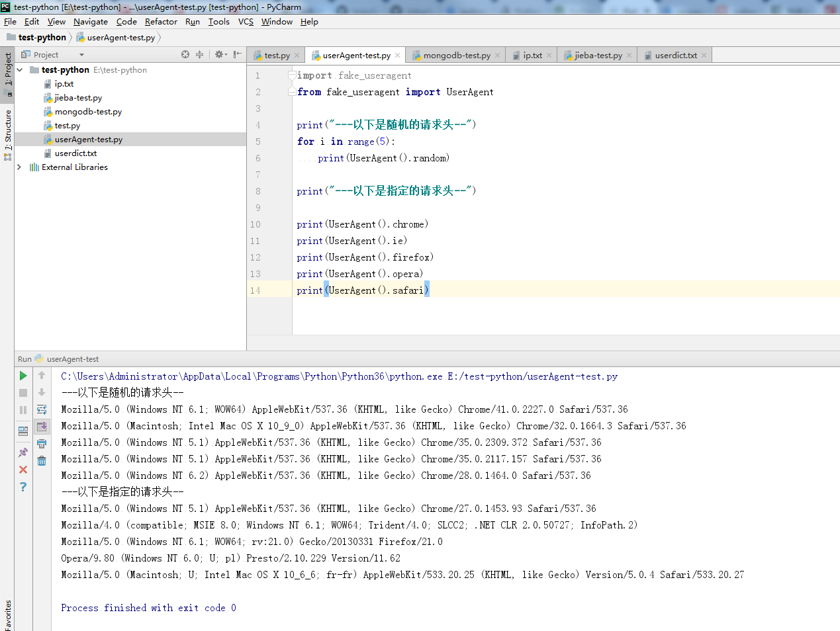
Task: Open the Refactor menu
Action: [161, 21]
